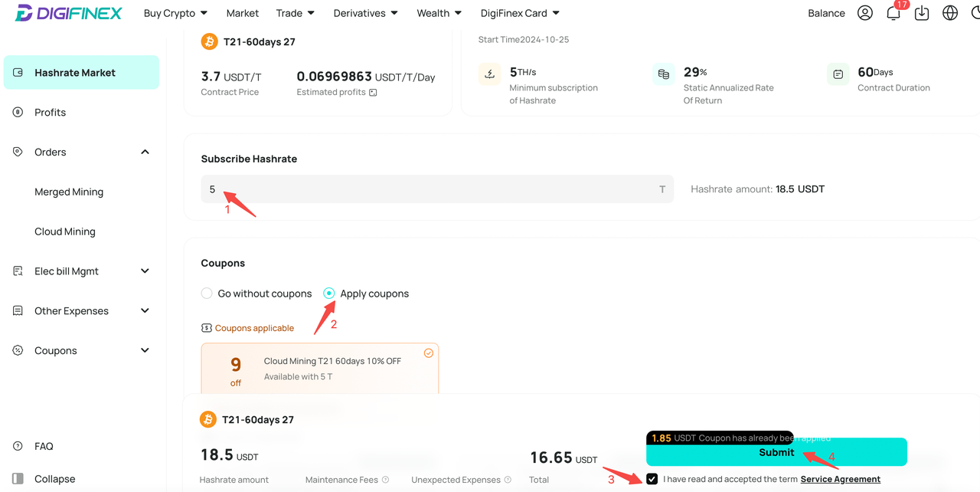Click the Coupons applicable ticket icon
This screenshot has width=980, height=492.
click(x=207, y=328)
